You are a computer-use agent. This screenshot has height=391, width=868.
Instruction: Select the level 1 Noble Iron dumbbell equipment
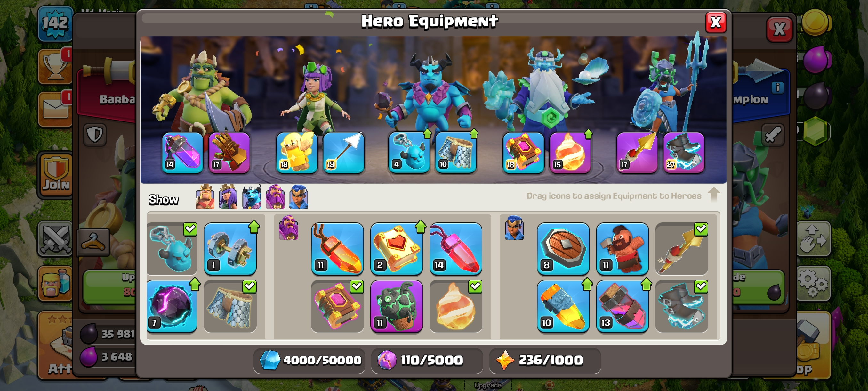coord(230,249)
